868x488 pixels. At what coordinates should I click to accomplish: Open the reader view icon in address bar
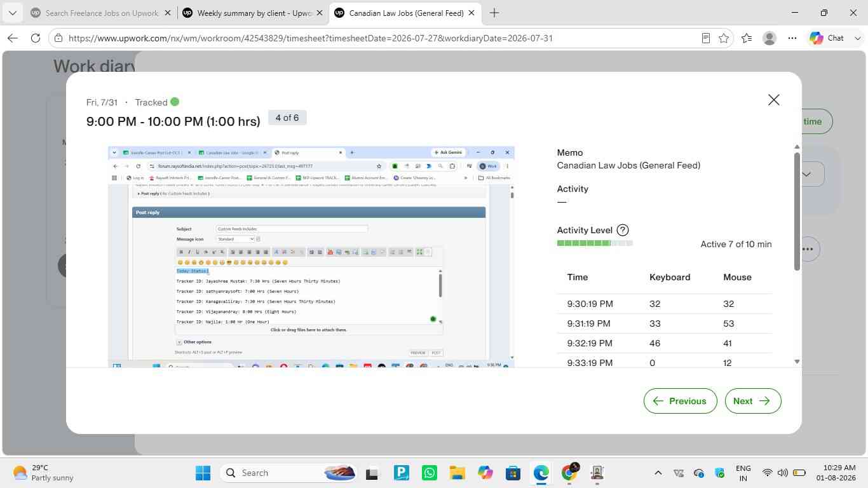pyautogui.click(x=705, y=38)
